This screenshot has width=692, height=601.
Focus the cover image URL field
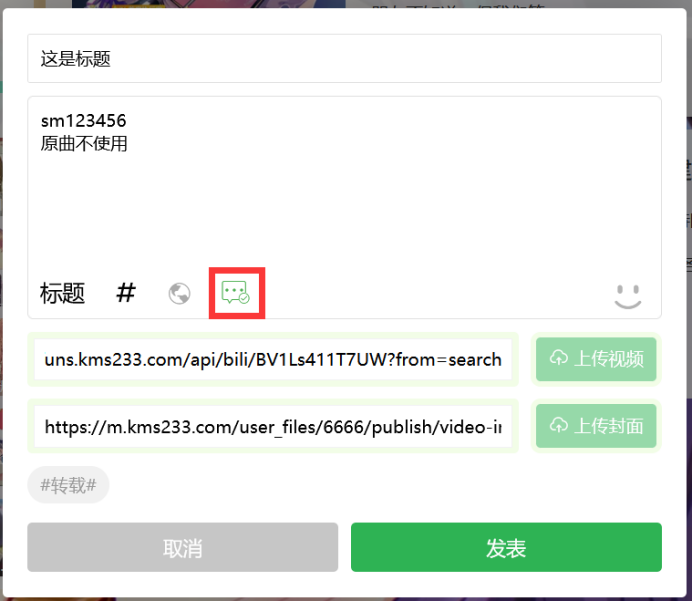pyautogui.click(x=273, y=426)
